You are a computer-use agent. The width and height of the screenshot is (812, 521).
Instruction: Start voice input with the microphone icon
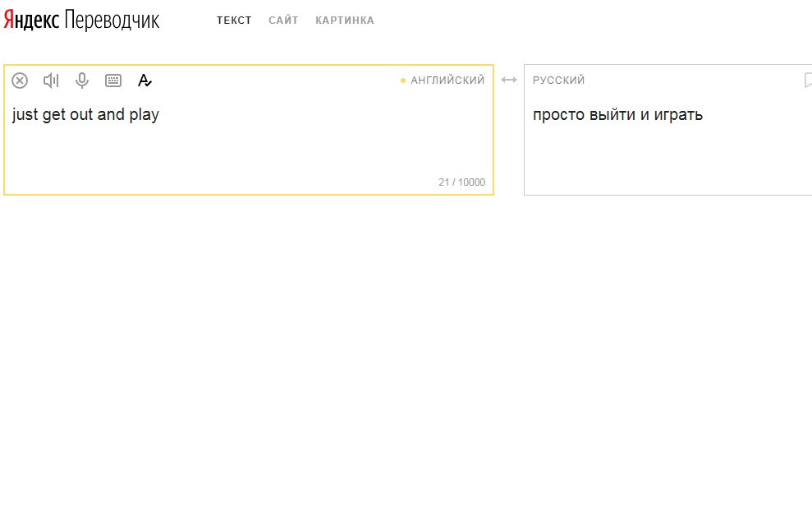coord(82,81)
